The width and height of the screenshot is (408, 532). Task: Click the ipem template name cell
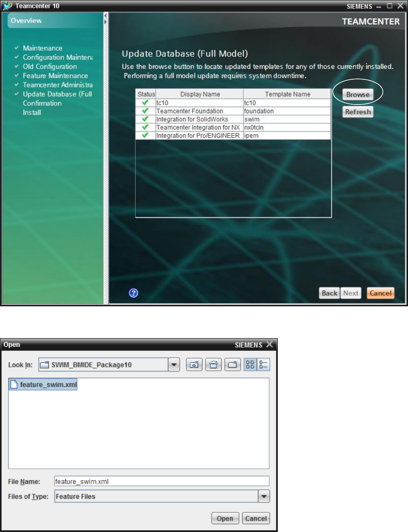pos(287,136)
